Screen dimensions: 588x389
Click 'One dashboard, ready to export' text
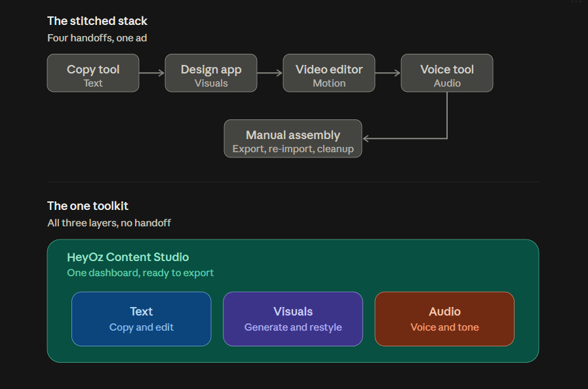coord(140,273)
